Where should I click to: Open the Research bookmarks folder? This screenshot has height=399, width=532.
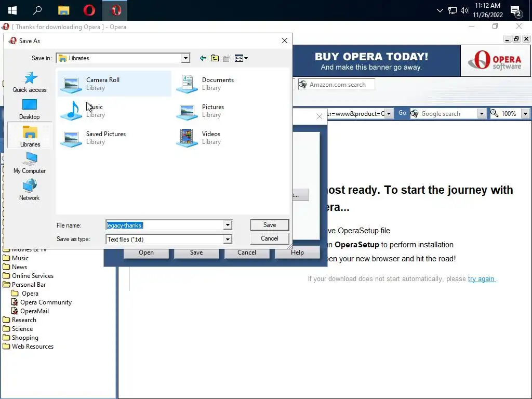tap(20, 320)
